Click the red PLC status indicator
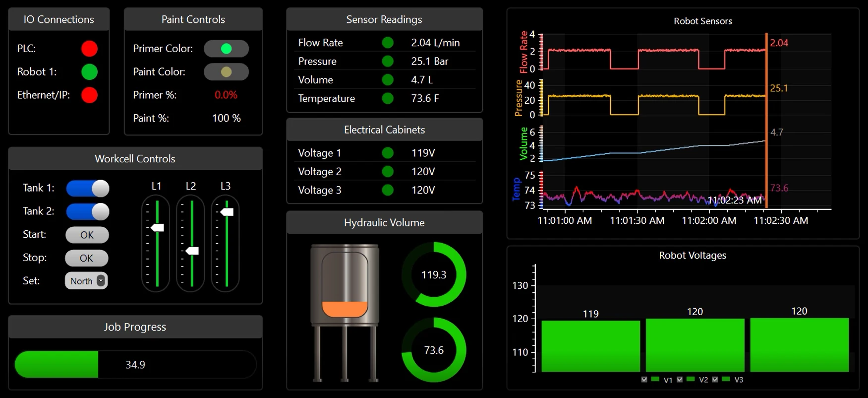The image size is (868, 398). [89, 49]
